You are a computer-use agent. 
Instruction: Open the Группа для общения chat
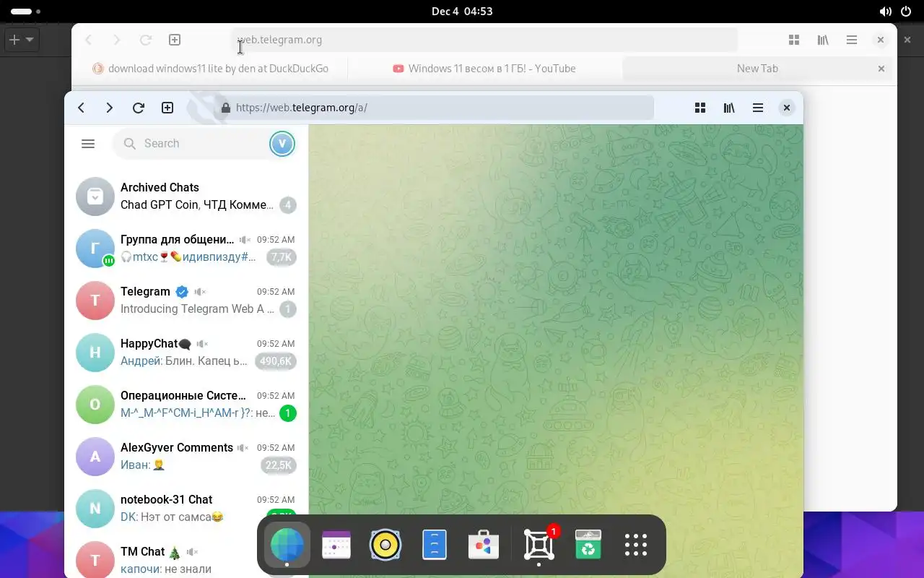(186, 249)
